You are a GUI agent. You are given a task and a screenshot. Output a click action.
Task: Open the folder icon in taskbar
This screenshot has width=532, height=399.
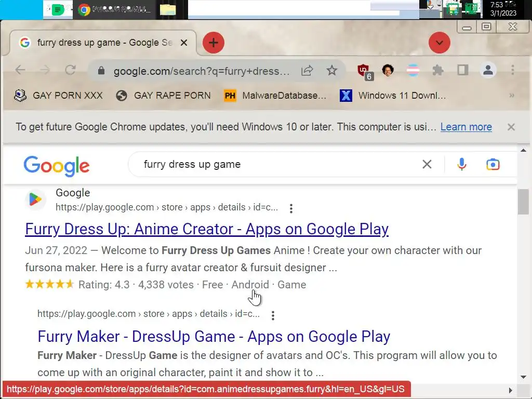click(x=168, y=9)
